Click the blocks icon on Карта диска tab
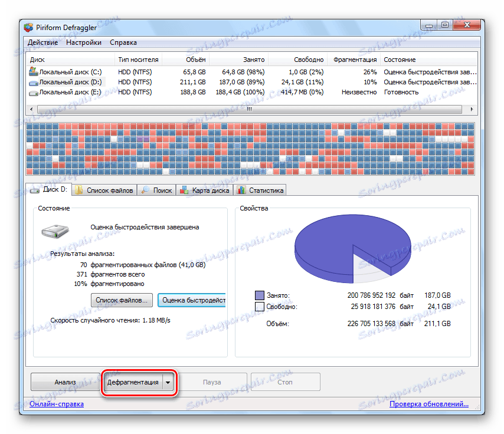 (184, 190)
